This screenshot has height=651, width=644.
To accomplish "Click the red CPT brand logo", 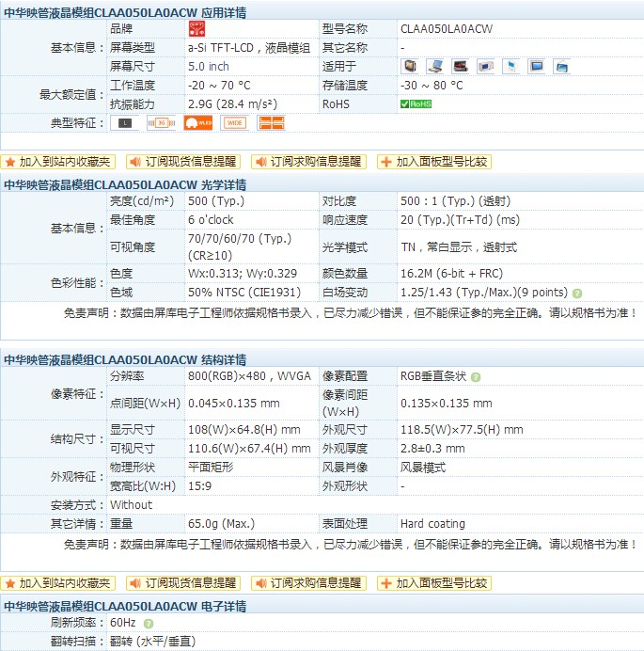I will (196, 28).
